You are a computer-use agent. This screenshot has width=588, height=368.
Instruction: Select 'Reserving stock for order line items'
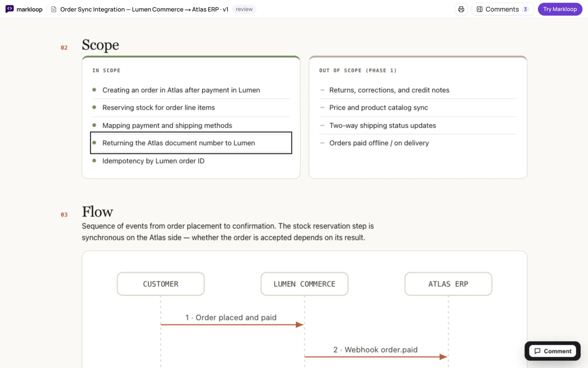(191, 107)
